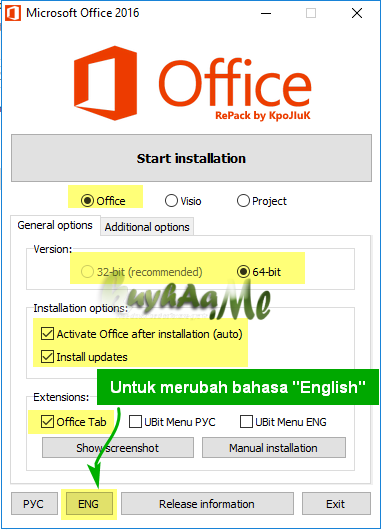The width and height of the screenshot is (381, 530).
Task: Open Manual installation
Action: click(x=273, y=448)
